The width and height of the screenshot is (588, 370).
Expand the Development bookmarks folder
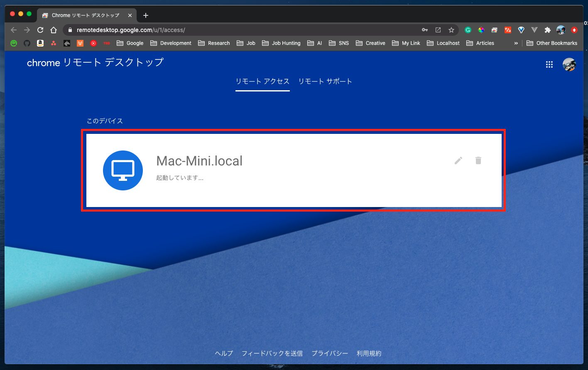point(171,43)
